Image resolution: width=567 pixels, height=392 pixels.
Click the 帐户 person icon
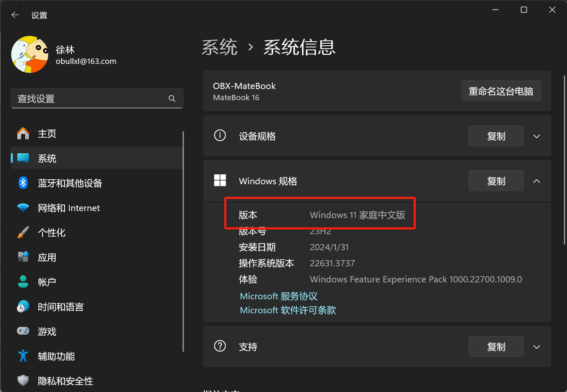(23, 282)
